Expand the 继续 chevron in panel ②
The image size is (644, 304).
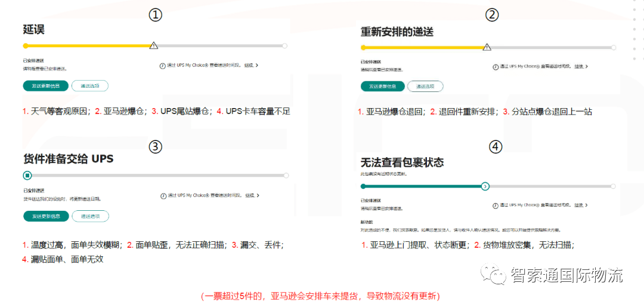coord(587,66)
